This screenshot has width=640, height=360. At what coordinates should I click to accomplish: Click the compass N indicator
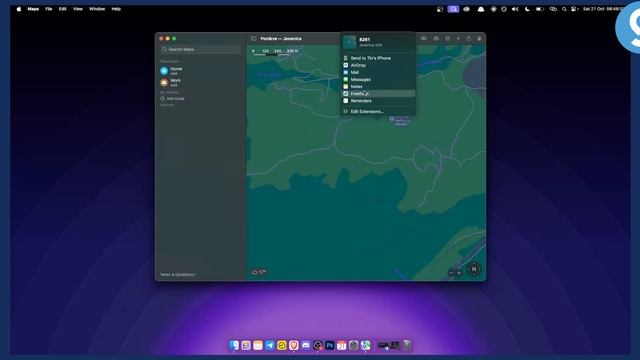click(474, 269)
